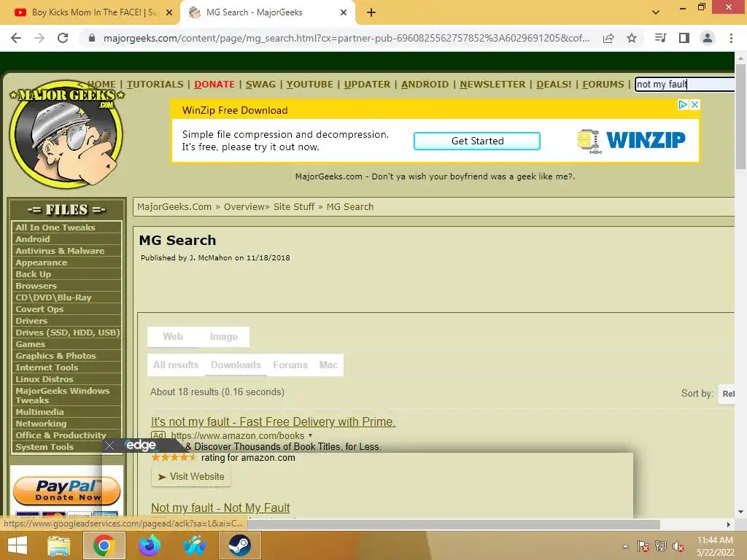The height and width of the screenshot is (560, 747).
Task: Open tab search chevron
Action: tap(656, 12)
